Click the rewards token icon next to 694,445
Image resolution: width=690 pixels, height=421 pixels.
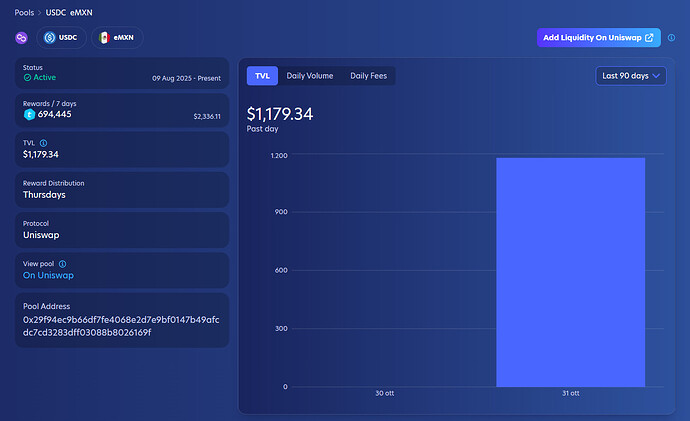[x=29, y=115]
